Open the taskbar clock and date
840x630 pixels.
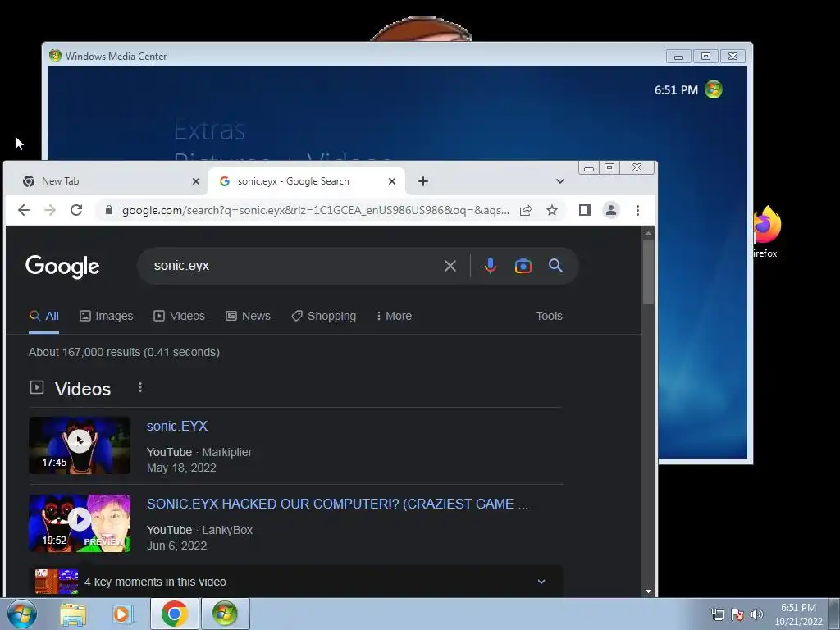coord(798,614)
